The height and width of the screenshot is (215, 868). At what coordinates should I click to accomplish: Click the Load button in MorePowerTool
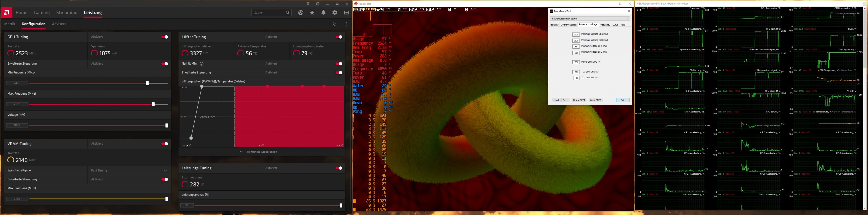coord(556,100)
